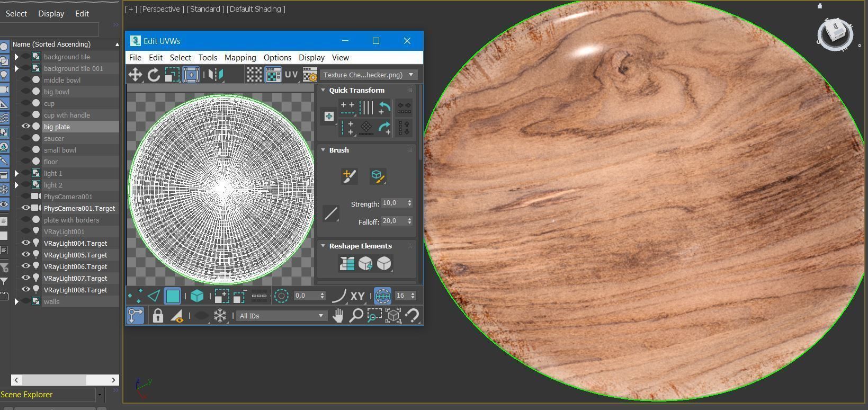Open texture checker options with gear icon
Image resolution: width=868 pixels, height=410 pixels.
[310, 75]
